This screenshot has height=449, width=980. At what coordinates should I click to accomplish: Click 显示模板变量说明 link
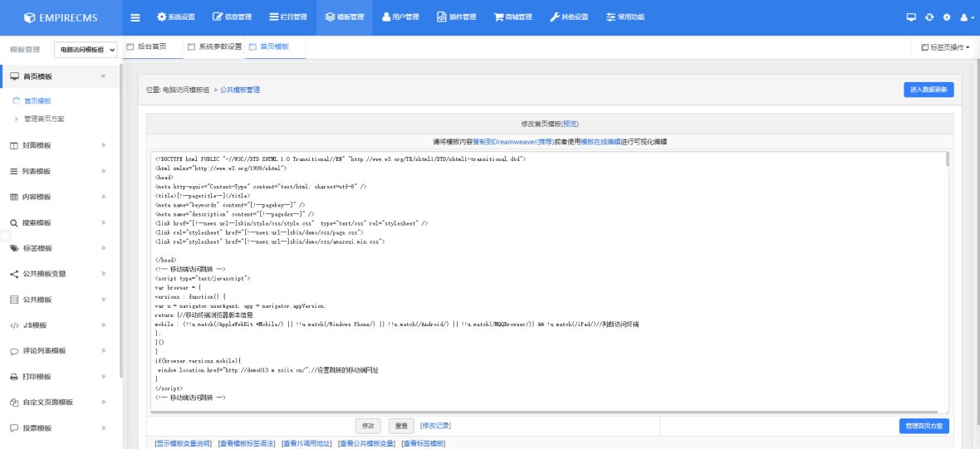click(x=183, y=443)
